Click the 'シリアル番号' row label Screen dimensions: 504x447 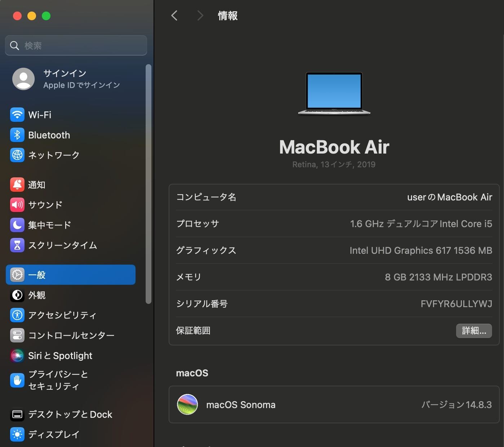coord(202,304)
